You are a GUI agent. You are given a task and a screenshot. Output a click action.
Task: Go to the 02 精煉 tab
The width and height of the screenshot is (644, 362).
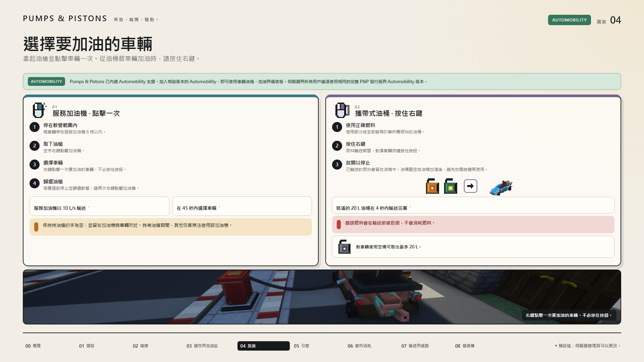156,346
